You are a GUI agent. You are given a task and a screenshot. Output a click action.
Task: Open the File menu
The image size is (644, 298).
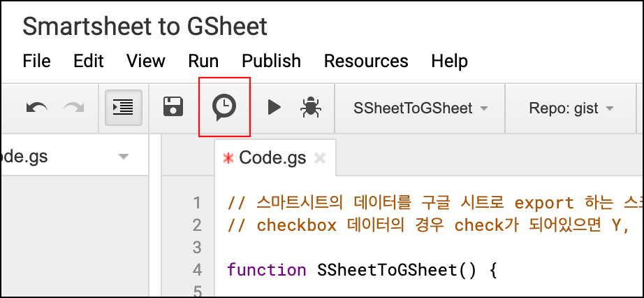click(36, 61)
